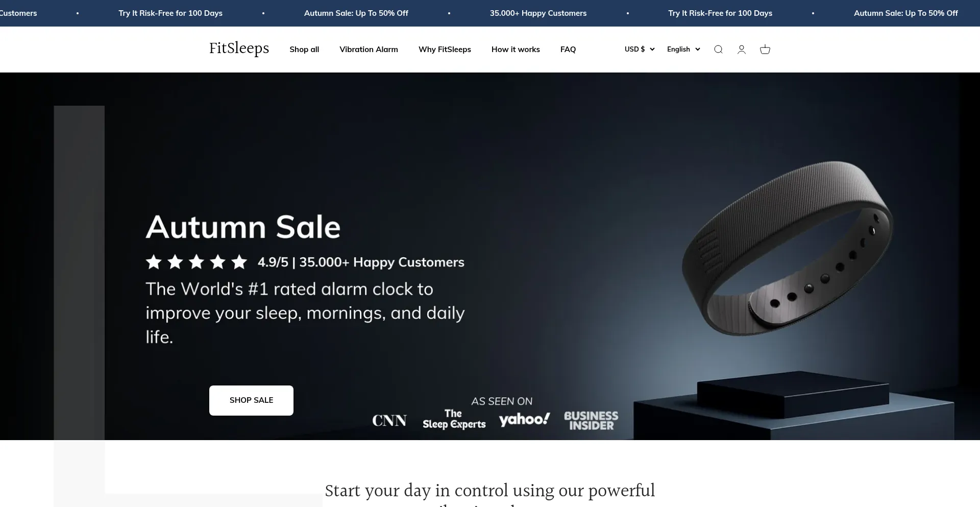Click the chevron next to English
Viewport: 980px width, 507px height.
698,50
